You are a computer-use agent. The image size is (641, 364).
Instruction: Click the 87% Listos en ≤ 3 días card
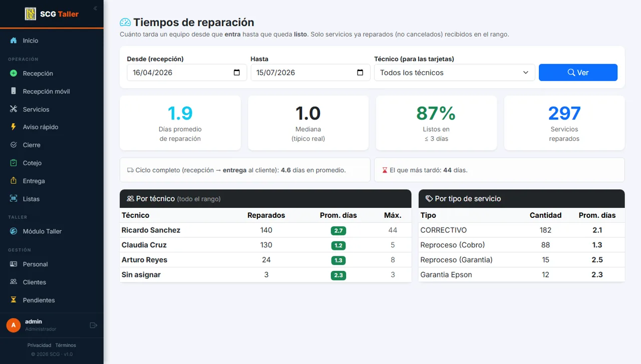(x=436, y=123)
